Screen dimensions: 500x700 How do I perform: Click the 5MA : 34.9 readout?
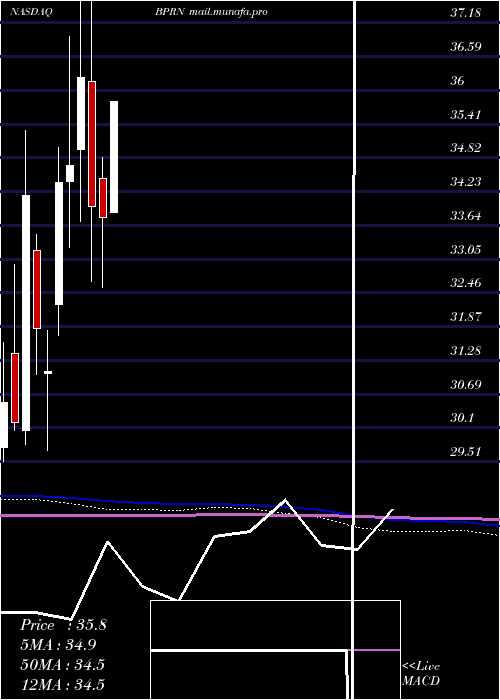[58, 645]
